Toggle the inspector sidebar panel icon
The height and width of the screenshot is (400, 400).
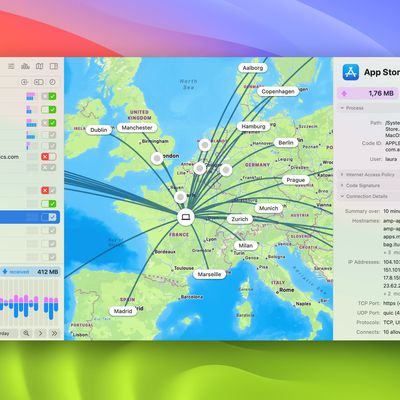point(54,66)
